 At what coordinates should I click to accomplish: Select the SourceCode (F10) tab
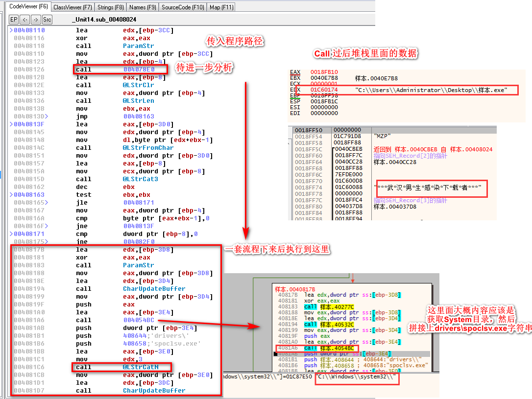[183, 7]
